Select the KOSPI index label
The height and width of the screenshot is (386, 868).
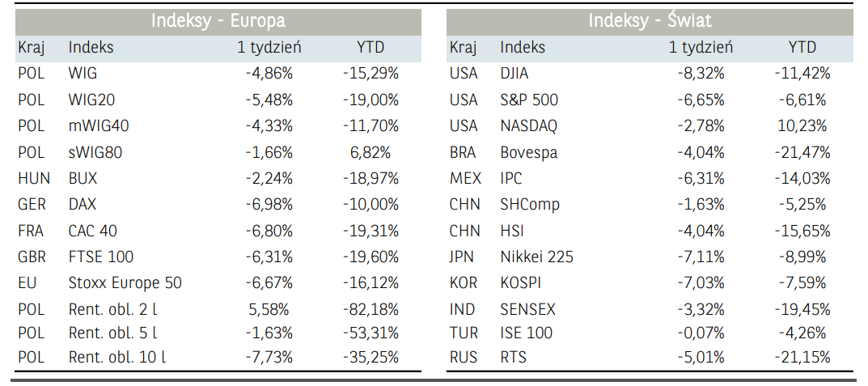click(521, 283)
